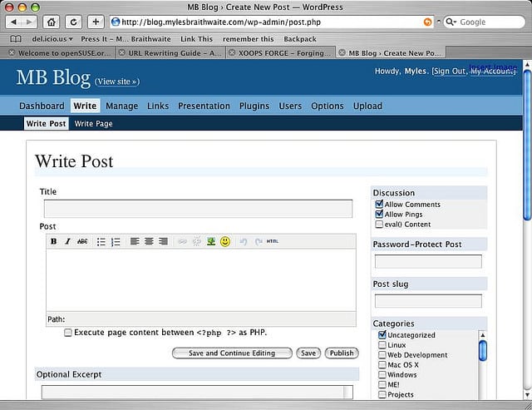The width and height of the screenshot is (532, 410).
Task: Click the Save button
Action: pyautogui.click(x=308, y=353)
